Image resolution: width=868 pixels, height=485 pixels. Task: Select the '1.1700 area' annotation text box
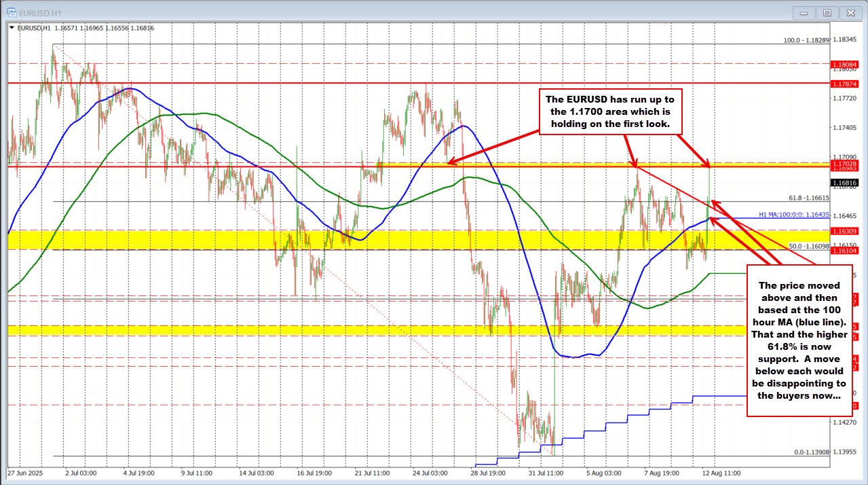click(608, 111)
